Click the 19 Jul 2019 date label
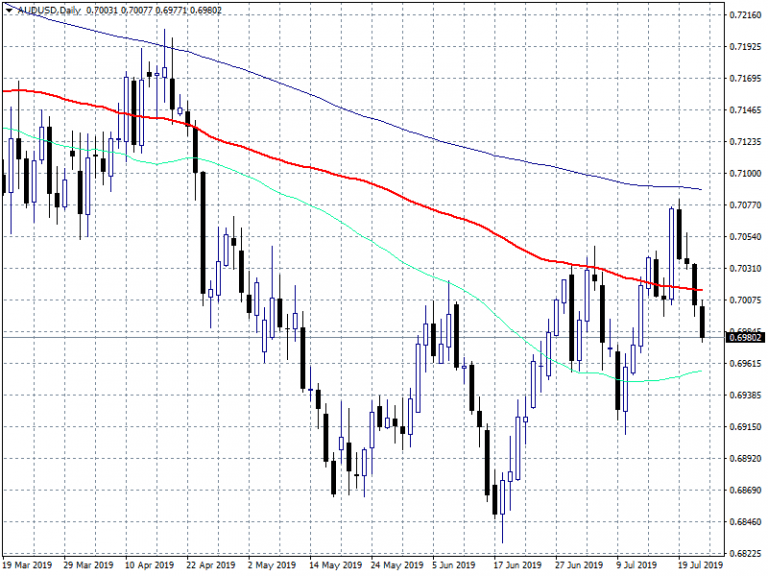 pos(697,566)
